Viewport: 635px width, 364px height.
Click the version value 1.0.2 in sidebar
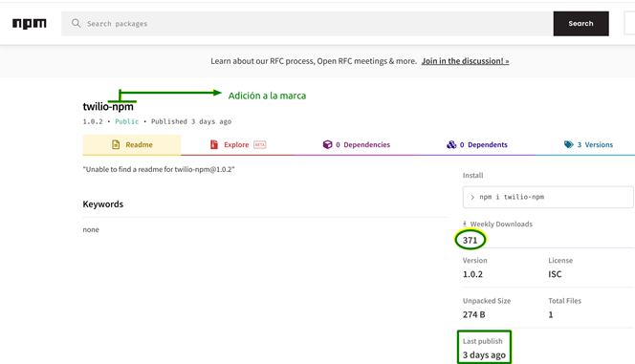pos(472,274)
